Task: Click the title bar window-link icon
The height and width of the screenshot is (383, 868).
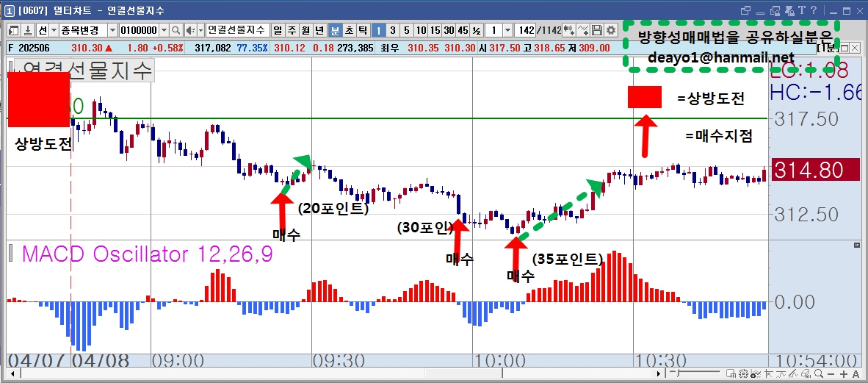Action: coord(745,11)
